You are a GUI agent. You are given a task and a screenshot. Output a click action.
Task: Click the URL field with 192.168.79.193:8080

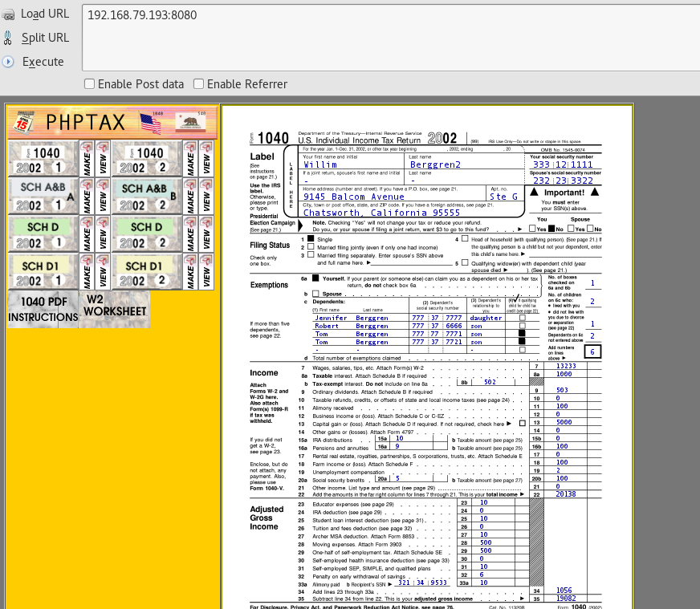[x=391, y=38]
